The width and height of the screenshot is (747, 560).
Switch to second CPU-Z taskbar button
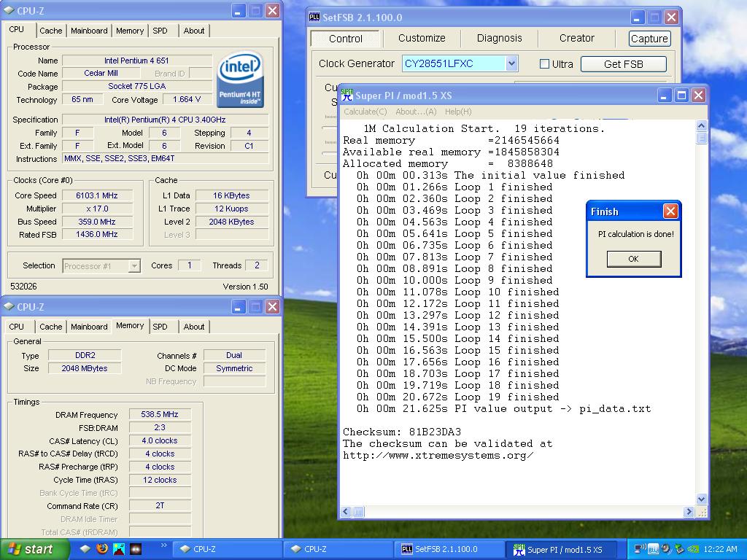pyautogui.click(x=338, y=550)
